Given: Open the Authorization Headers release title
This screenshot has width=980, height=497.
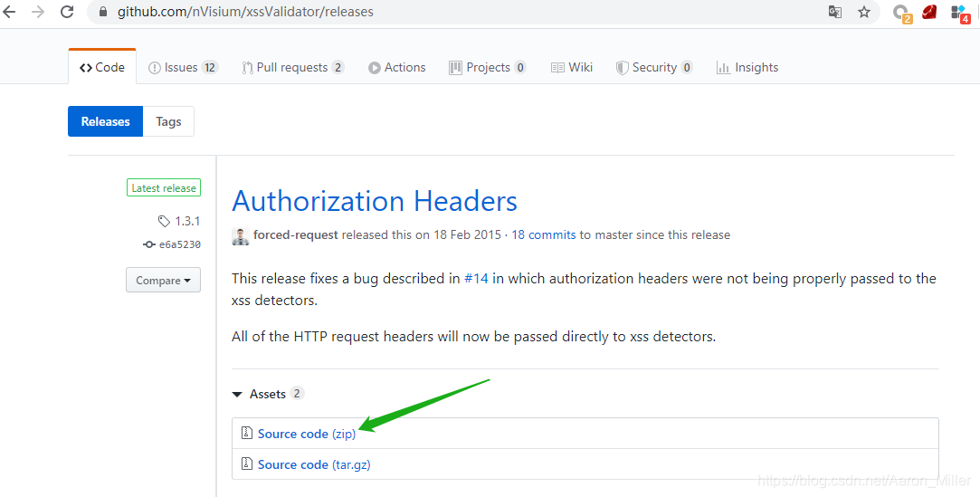Looking at the screenshot, I should [x=375, y=201].
